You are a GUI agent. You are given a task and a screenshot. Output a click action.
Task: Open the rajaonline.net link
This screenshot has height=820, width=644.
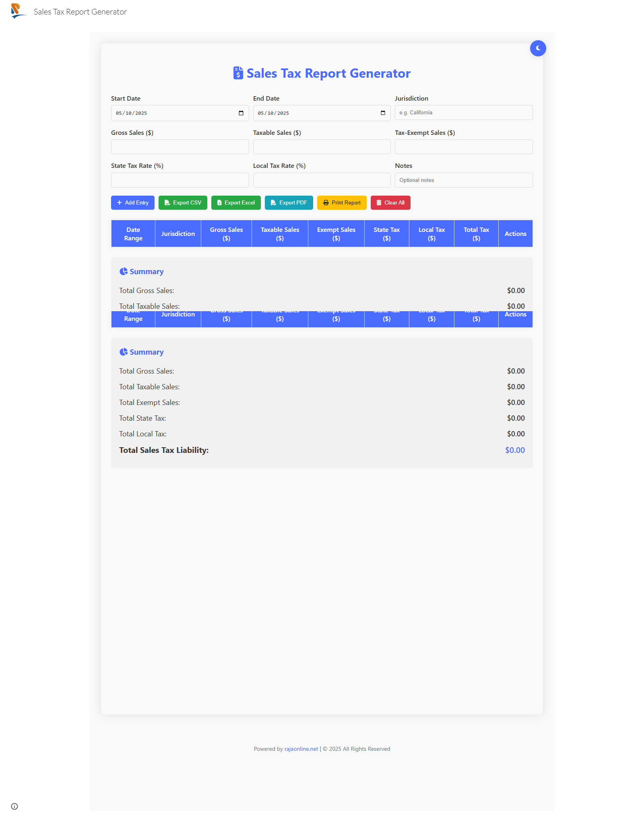(301, 749)
